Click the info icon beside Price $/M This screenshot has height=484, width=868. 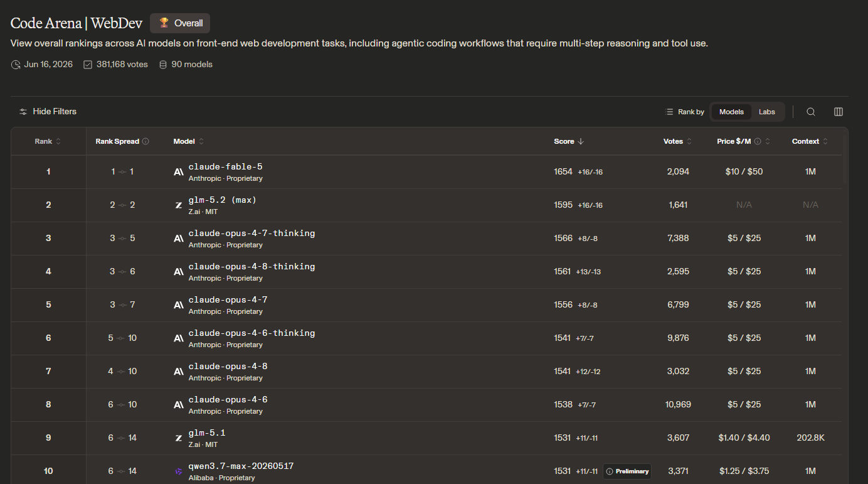[x=758, y=141]
